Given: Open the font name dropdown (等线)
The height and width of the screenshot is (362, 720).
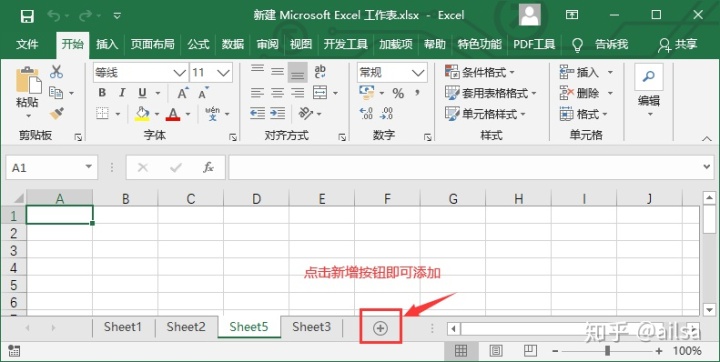Looking at the screenshot, I should click(x=179, y=73).
